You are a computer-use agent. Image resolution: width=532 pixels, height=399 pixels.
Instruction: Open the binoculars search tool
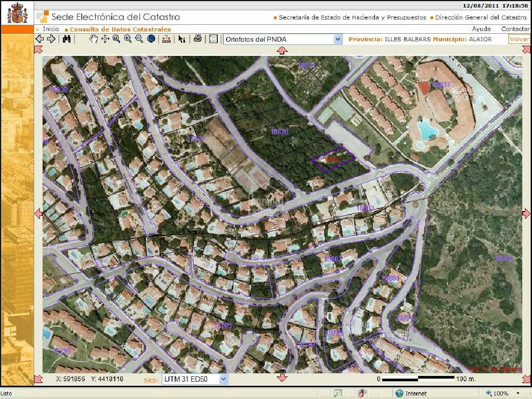pos(66,39)
